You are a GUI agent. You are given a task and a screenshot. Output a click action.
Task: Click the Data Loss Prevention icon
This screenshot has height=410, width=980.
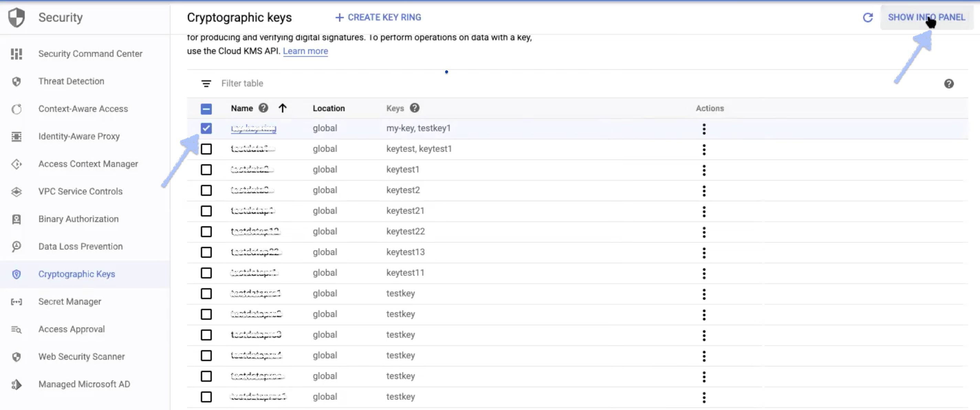click(x=17, y=246)
